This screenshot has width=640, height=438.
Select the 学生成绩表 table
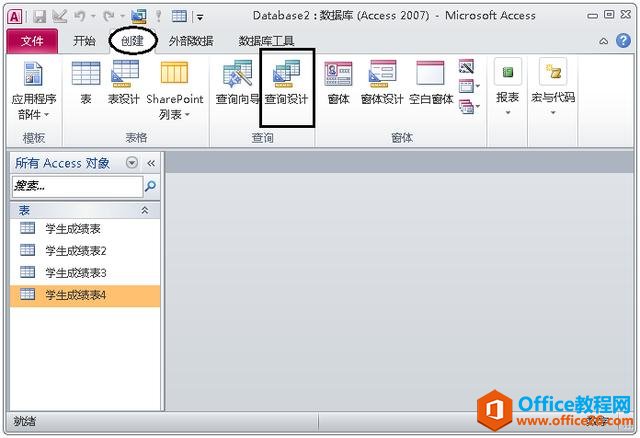(85, 229)
